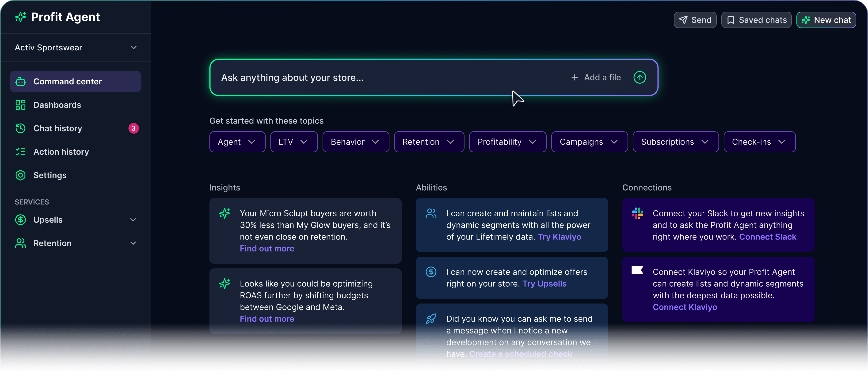The height and width of the screenshot is (375, 868).
Task: Focus the Ask anything about your store field
Action: tap(391, 77)
